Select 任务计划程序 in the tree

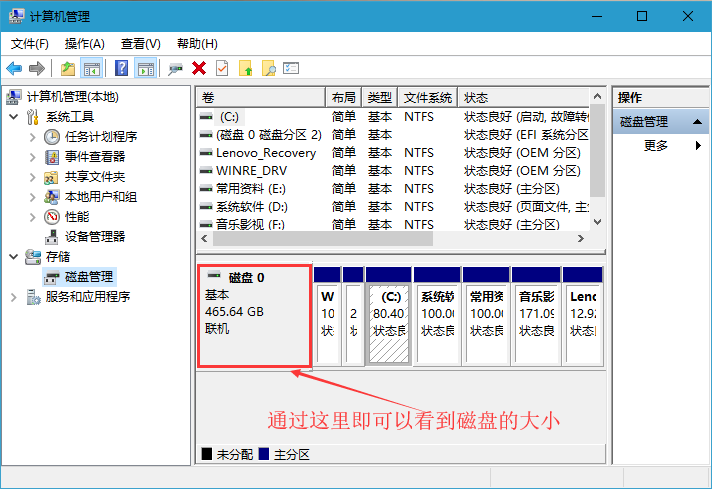pos(101,137)
